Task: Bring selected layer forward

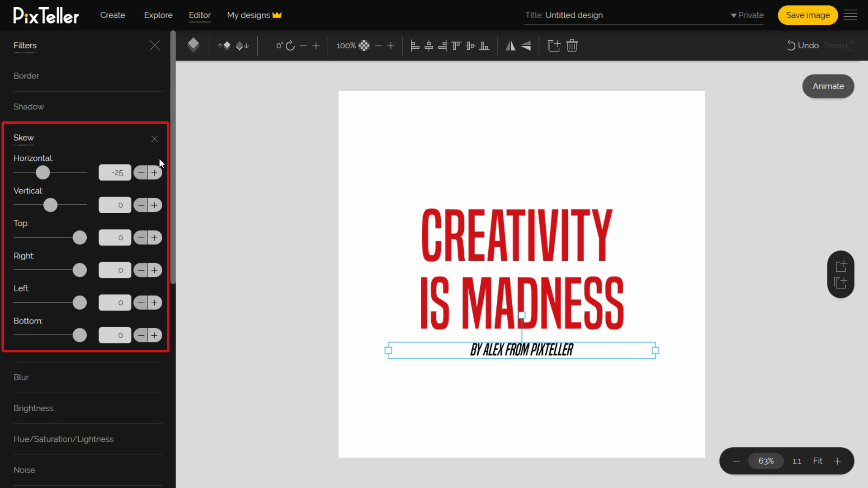Action: click(224, 46)
